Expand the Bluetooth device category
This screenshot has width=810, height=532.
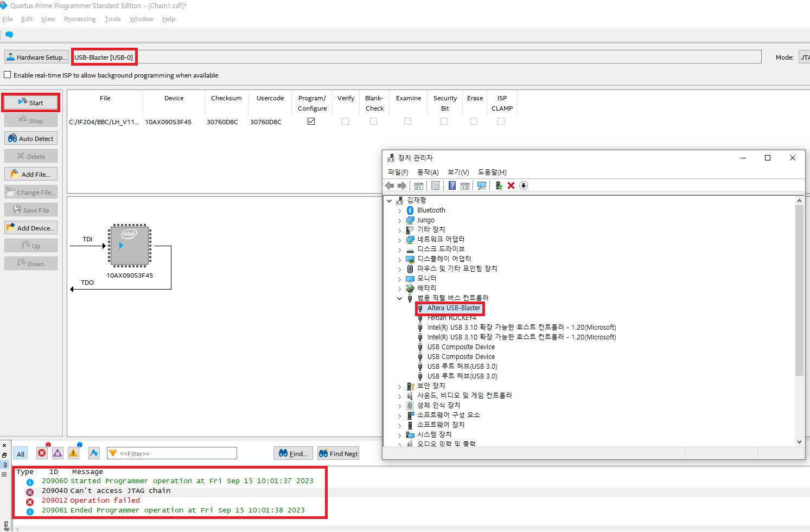[400, 211]
